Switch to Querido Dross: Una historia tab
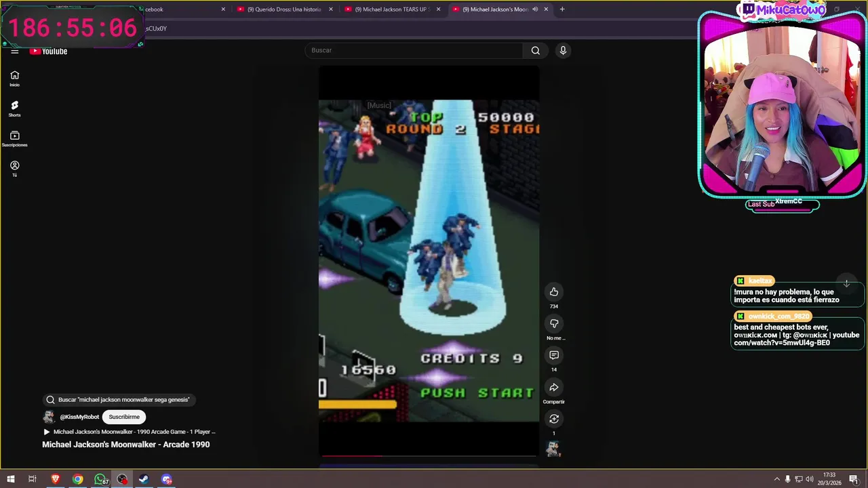The width and height of the screenshot is (868, 488). 284,9
